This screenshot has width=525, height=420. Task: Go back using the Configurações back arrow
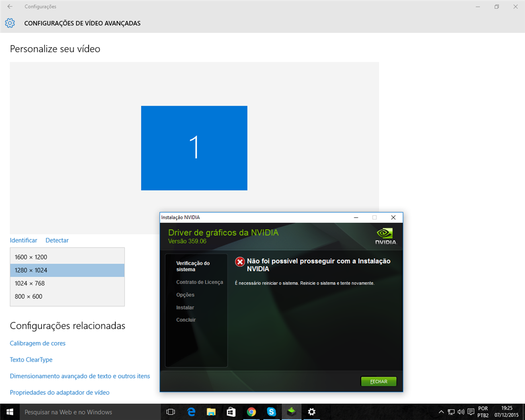[10, 6]
